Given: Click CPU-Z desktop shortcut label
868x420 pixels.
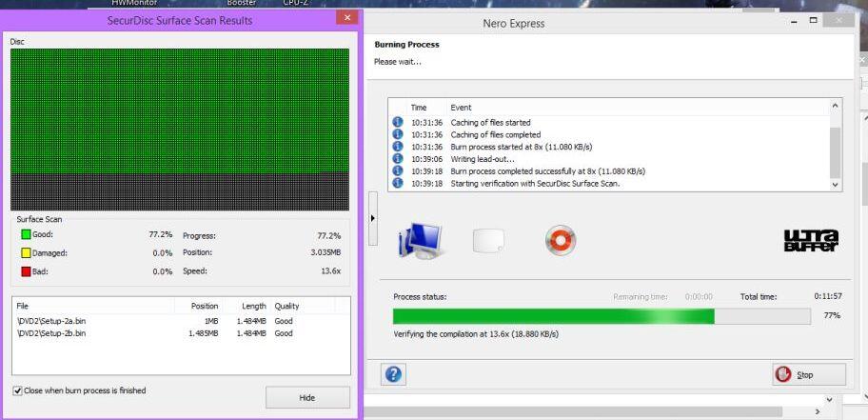Looking at the screenshot, I should point(296,3).
